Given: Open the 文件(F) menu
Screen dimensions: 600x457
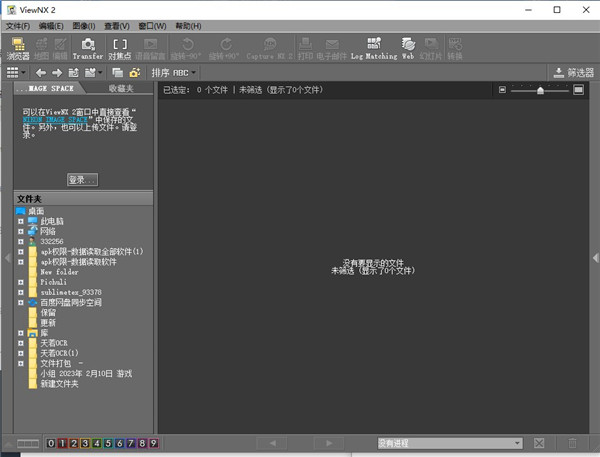Looking at the screenshot, I should tap(18, 26).
